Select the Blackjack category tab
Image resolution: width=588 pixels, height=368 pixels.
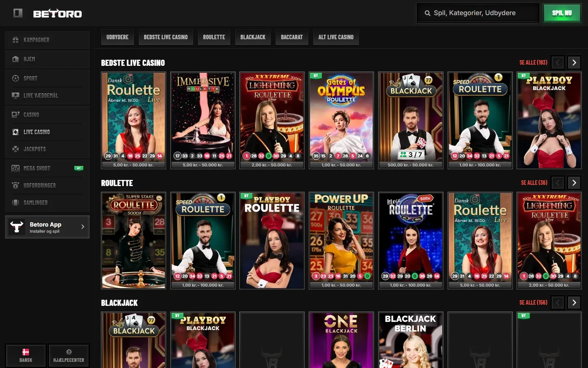pyautogui.click(x=253, y=37)
